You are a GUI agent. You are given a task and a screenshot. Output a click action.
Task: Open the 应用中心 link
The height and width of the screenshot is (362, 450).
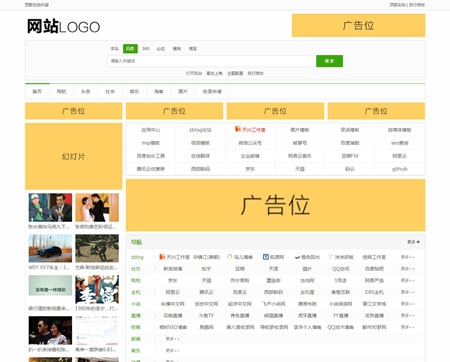151,130
